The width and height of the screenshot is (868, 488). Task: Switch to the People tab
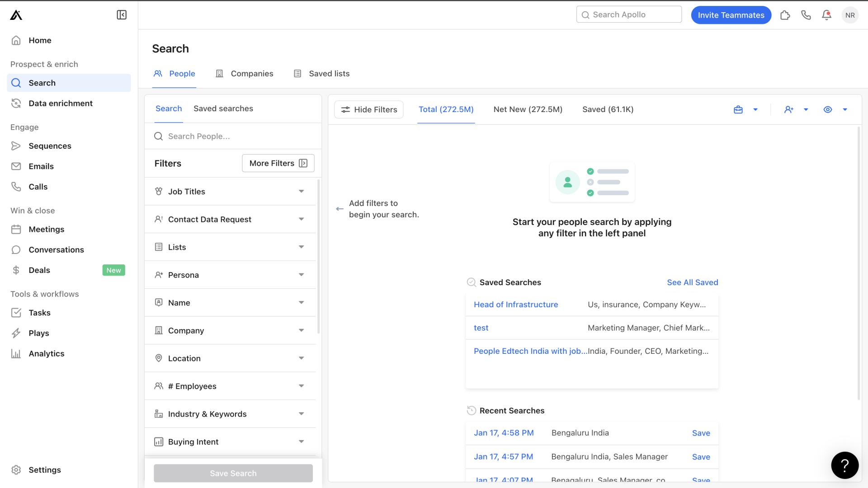pyautogui.click(x=175, y=74)
